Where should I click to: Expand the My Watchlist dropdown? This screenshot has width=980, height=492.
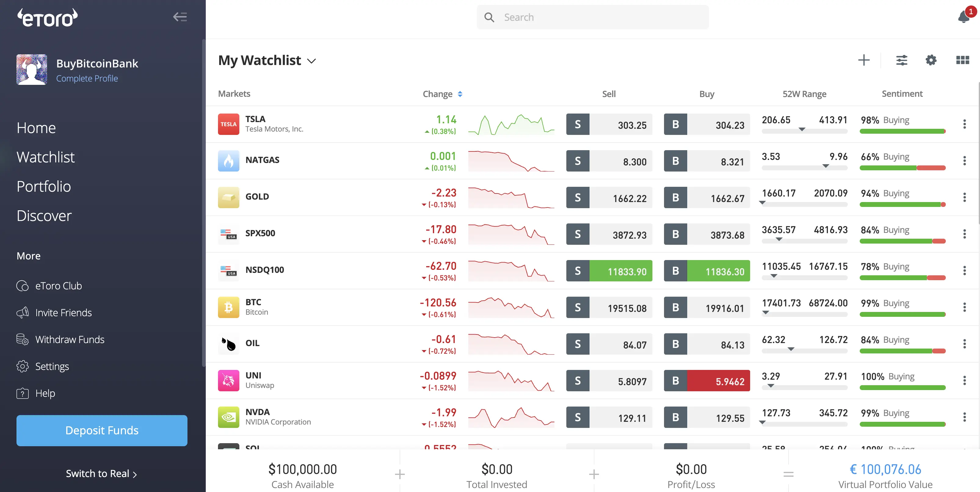click(x=312, y=61)
